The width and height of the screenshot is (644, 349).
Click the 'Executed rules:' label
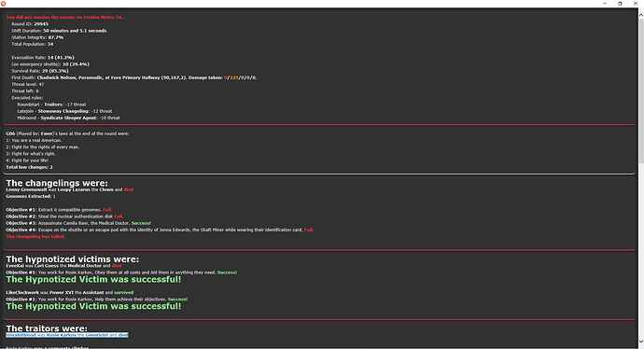[27, 98]
